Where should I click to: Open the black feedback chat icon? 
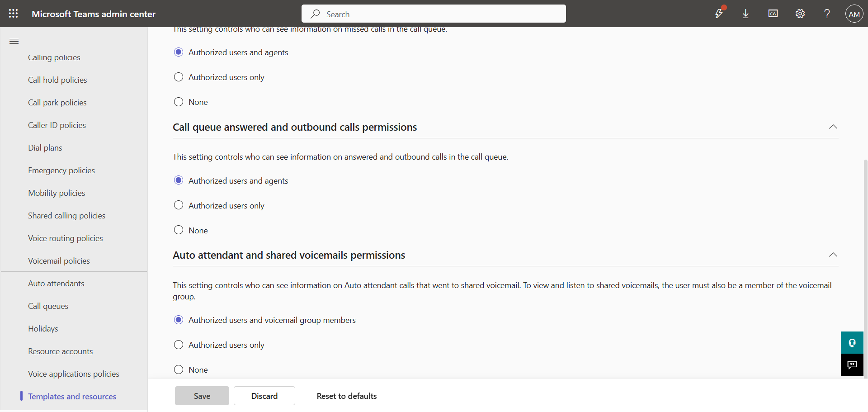pos(852,365)
